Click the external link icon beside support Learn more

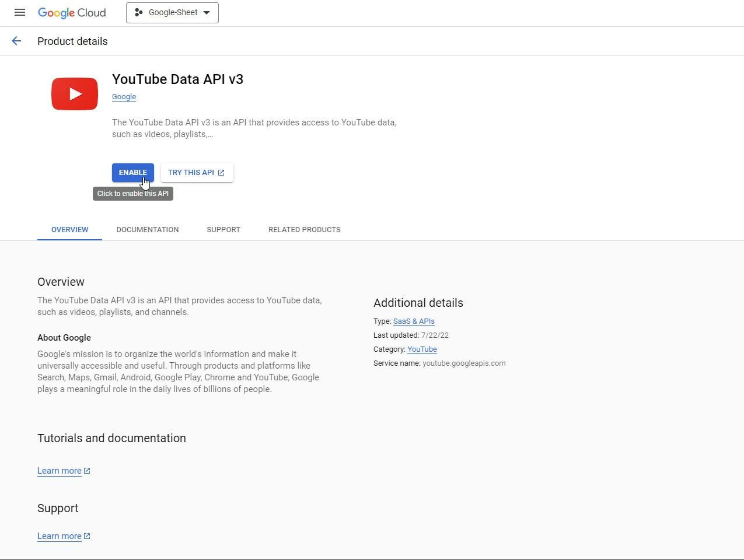pos(86,535)
